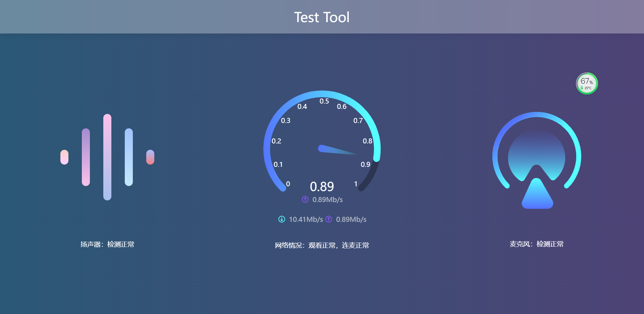The height and width of the screenshot is (314, 644).
Task: Click the 0.7 mark on the gauge
Action: pos(358,121)
